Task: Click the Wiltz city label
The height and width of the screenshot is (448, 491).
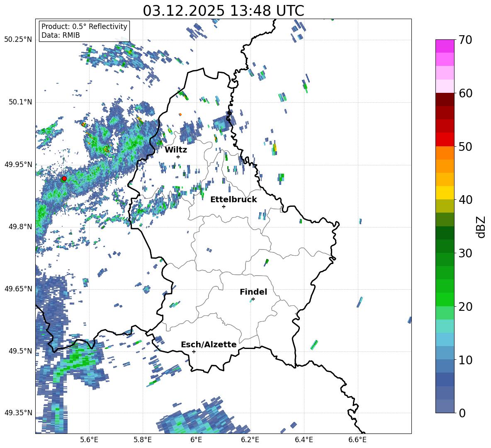Action: 176,150
